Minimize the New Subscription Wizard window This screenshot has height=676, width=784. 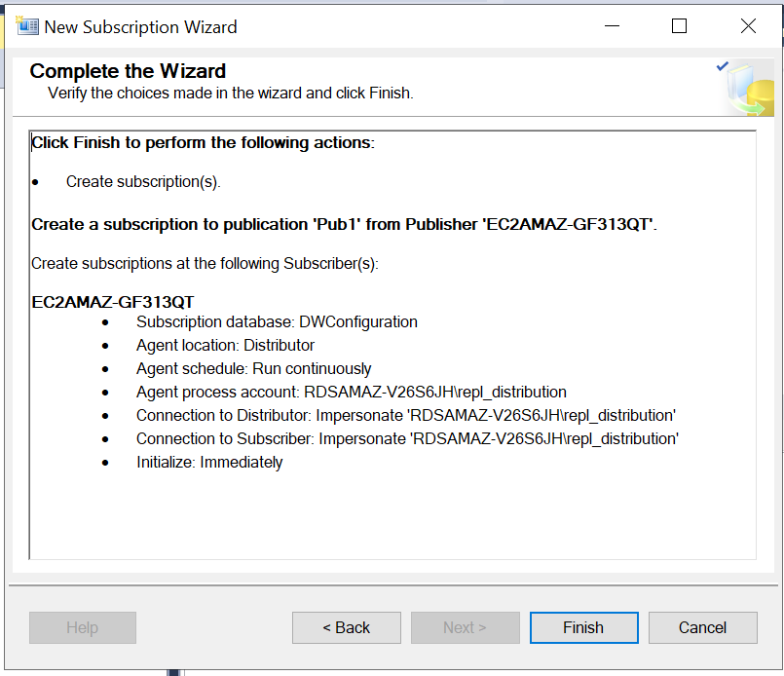tap(612, 26)
